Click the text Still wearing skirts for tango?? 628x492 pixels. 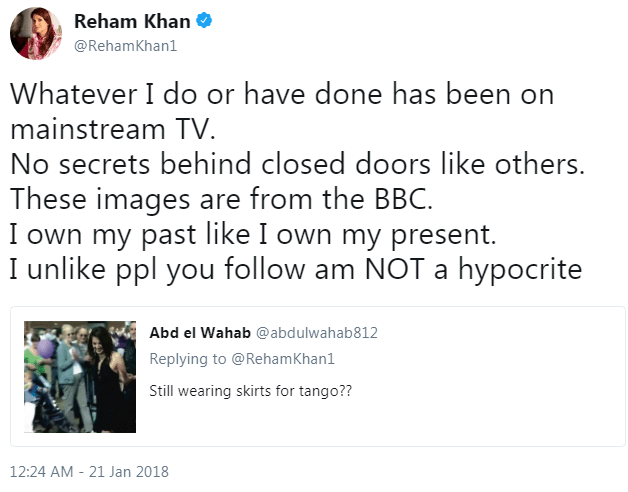click(x=251, y=391)
